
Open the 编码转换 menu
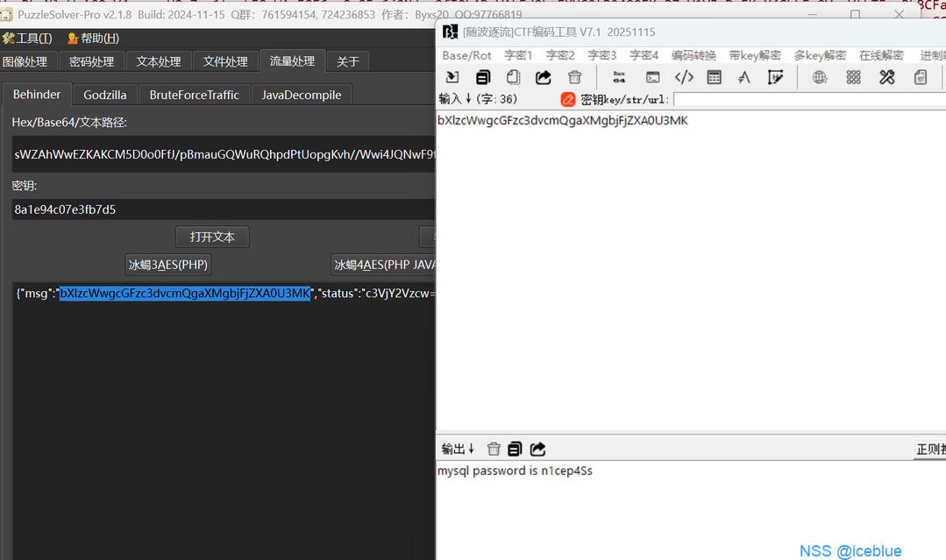tap(693, 55)
